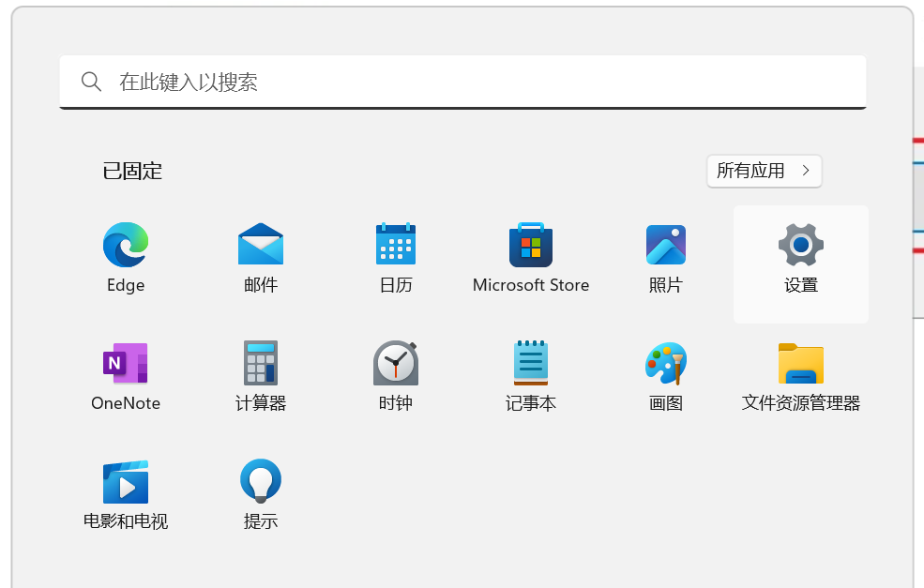This screenshot has width=924, height=588.
Task: Click the 在此键入以搜索 search field
Action: pos(462,82)
